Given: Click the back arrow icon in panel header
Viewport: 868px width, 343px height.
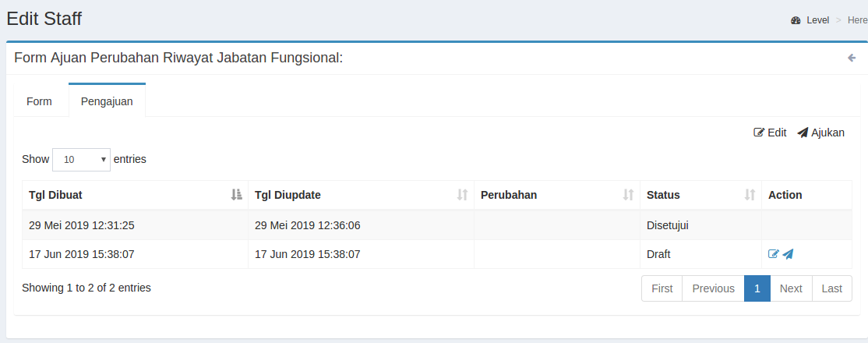Looking at the screenshot, I should (x=852, y=58).
